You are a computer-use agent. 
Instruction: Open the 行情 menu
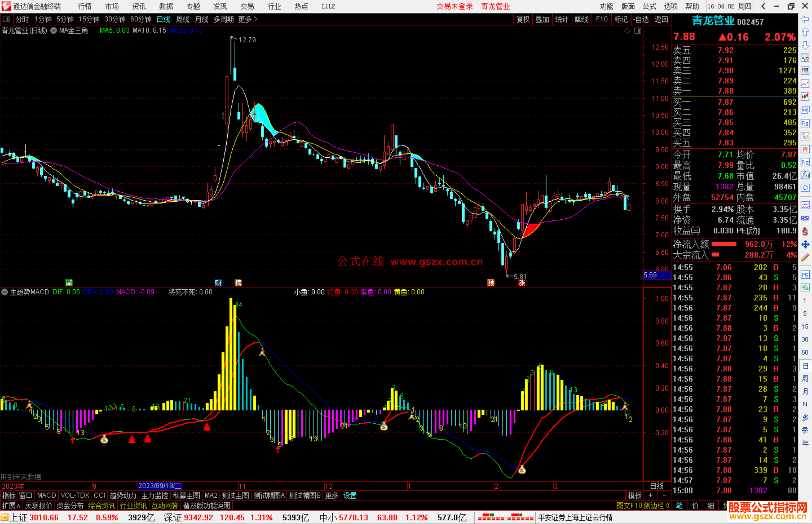(85, 6)
